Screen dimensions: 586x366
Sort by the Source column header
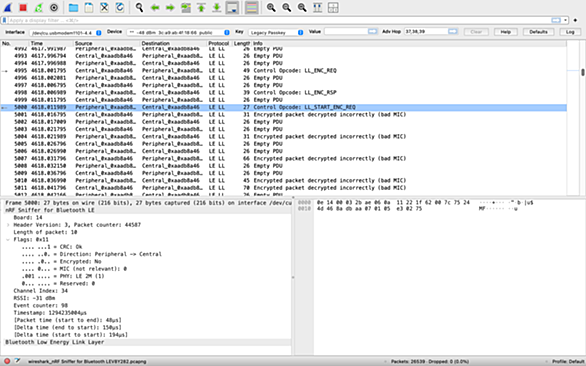(x=107, y=43)
